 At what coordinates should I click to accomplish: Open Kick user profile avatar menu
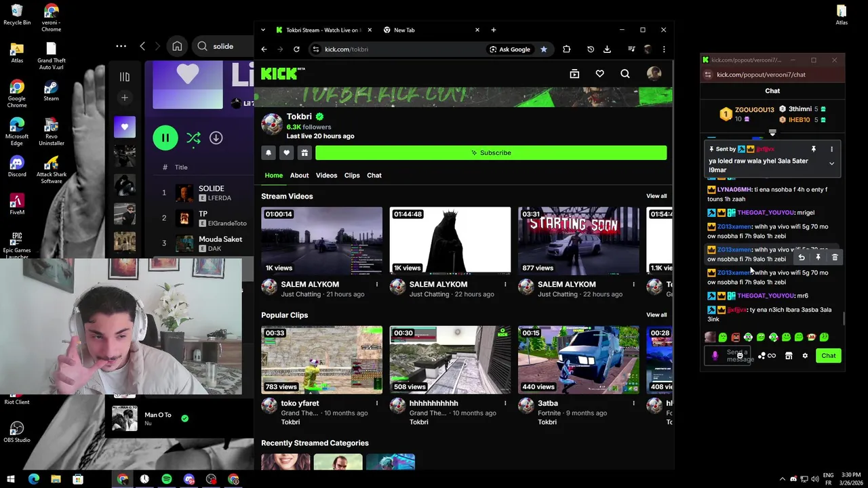pos(654,73)
